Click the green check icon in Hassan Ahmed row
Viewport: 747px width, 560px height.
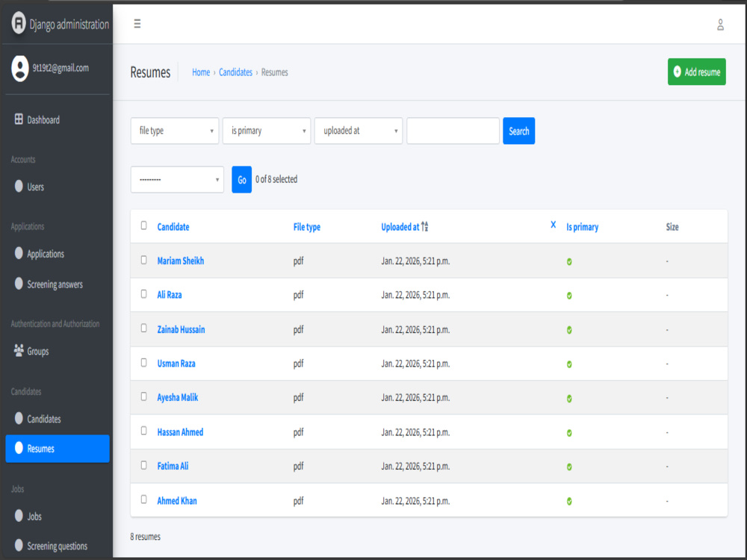(569, 433)
